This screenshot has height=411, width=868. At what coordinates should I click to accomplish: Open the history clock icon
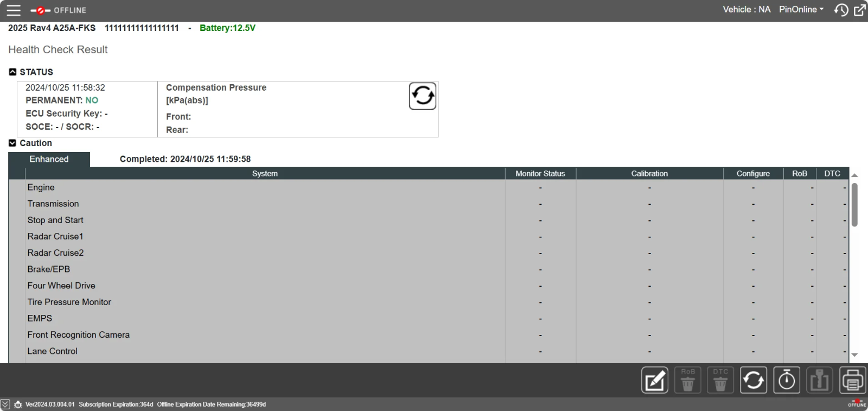(841, 10)
